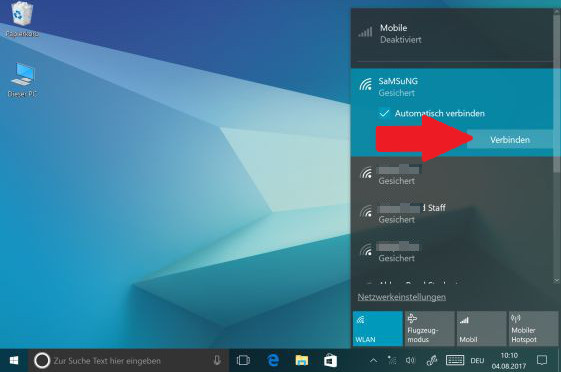Launch Microsoft Edge from taskbar
Screen dimensions: 561x374
point(273,360)
